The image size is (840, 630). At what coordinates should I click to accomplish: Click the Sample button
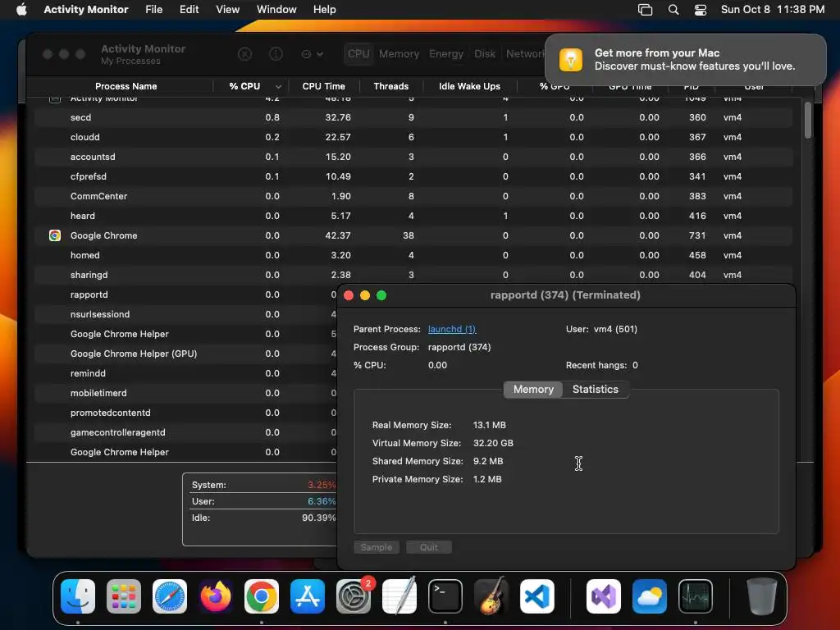coord(376,547)
